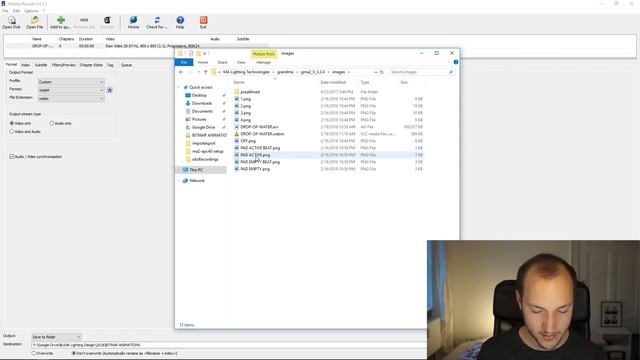Switch to the Chapter Editor tab

click(91, 65)
